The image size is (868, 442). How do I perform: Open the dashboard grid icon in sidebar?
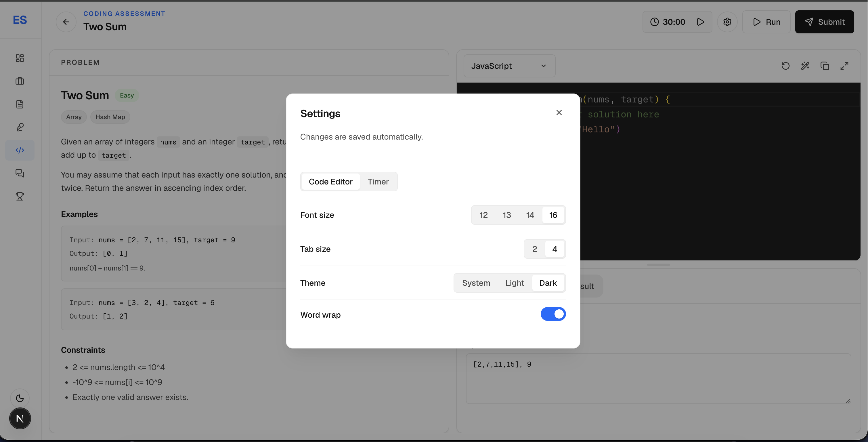(x=20, y=58)
